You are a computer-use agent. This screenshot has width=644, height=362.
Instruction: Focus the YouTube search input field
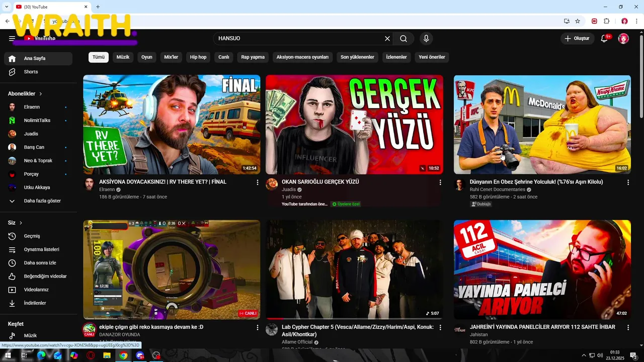point(299,39)
